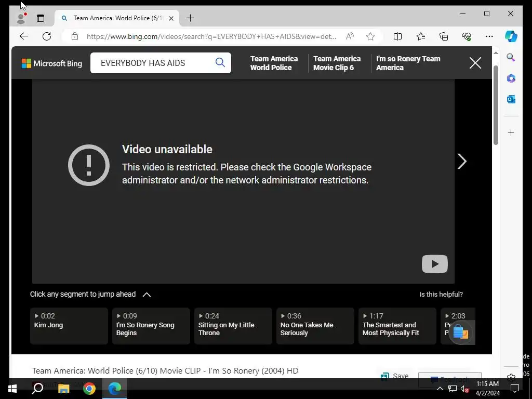Open a new browser tab
The image size is (532, 399).
190,18
